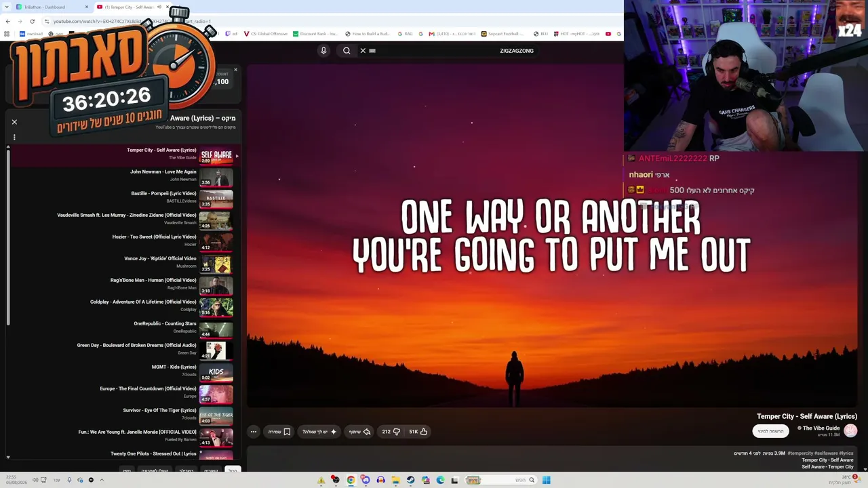Open The Vibe Guide channel name link
Screen dimensions: 868x488
pyautogui.click(x=821, y=428)
